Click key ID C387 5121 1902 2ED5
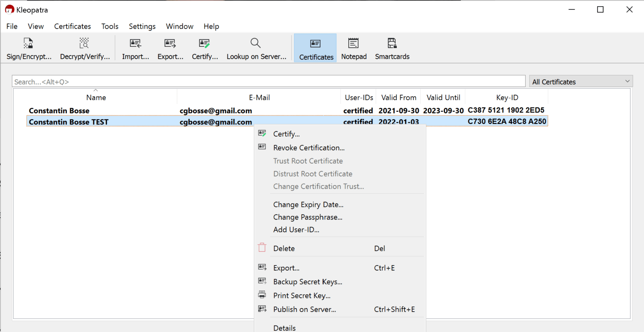This screenshot has width=644, height=332. click(x=506, y=110)
